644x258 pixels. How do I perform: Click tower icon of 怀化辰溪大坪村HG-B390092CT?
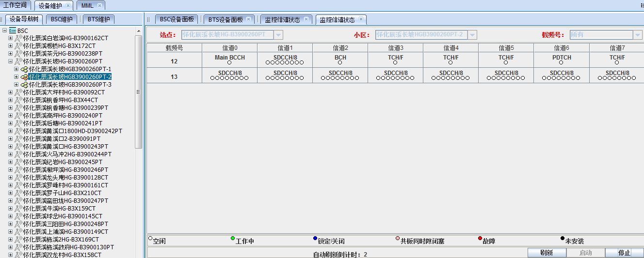[19, 92]
